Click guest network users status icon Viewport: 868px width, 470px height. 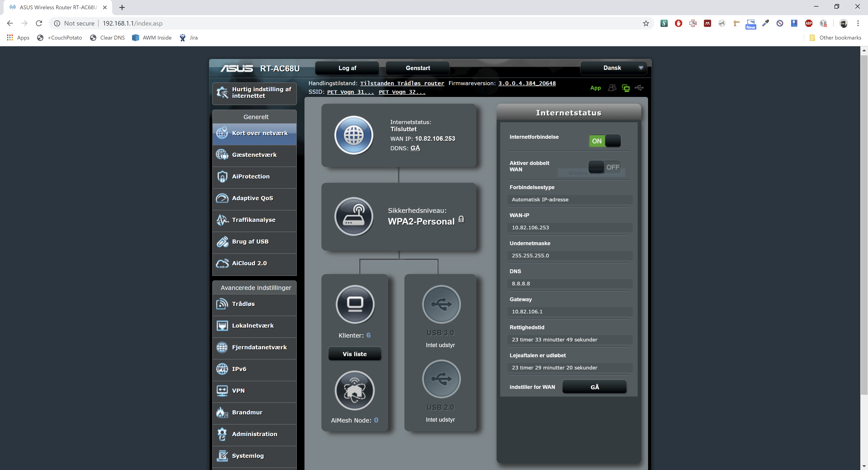(x=612, y=88)
